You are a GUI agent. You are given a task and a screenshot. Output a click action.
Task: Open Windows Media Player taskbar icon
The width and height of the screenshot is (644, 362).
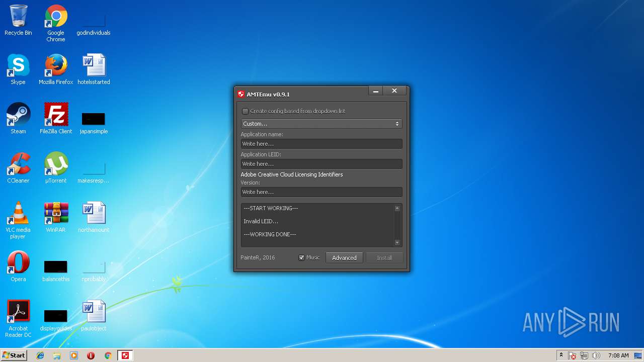74,355
